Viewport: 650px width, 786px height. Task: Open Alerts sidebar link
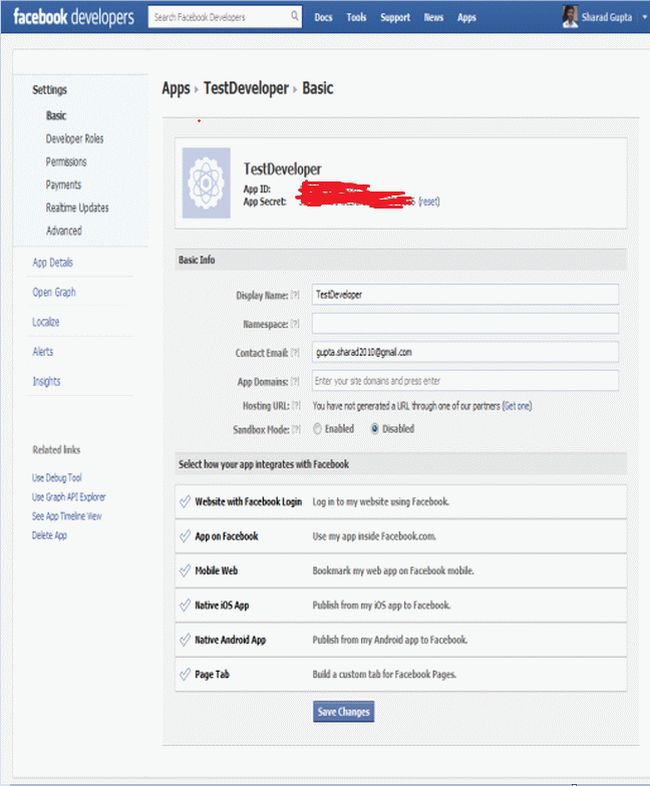click(43, 351)
